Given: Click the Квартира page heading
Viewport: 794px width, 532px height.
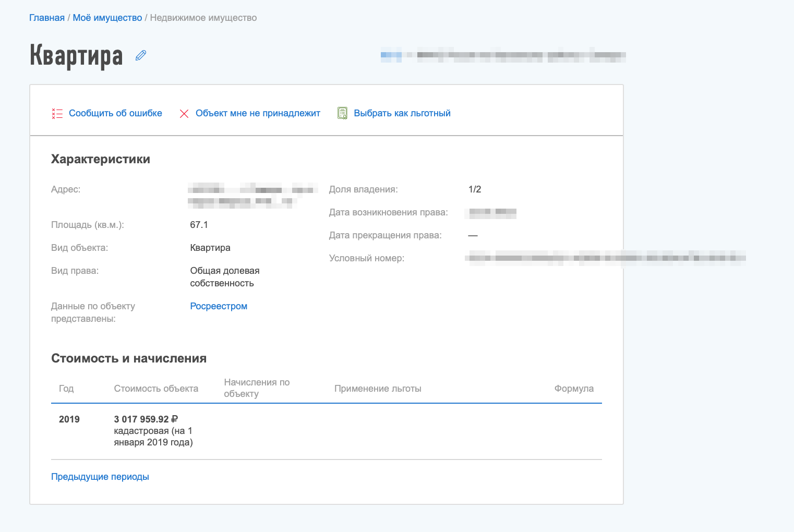Looking at the screenshot, I should pyautogui.click(x=76, y=56).
